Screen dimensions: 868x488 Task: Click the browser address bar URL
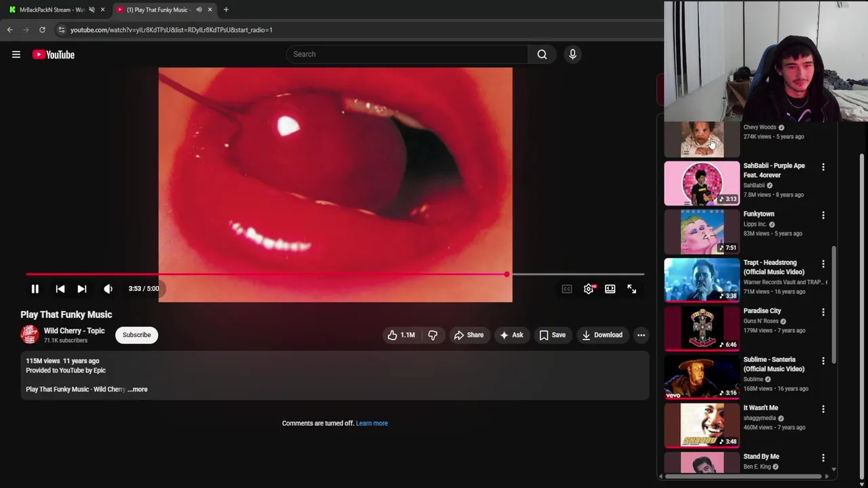171,30
